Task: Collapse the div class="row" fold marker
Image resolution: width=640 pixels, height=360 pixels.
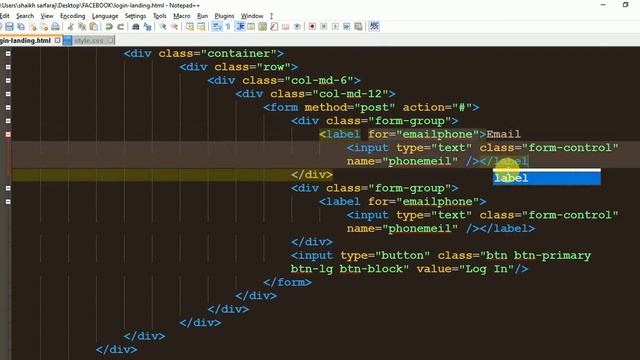Action: (x=8, y=67)
